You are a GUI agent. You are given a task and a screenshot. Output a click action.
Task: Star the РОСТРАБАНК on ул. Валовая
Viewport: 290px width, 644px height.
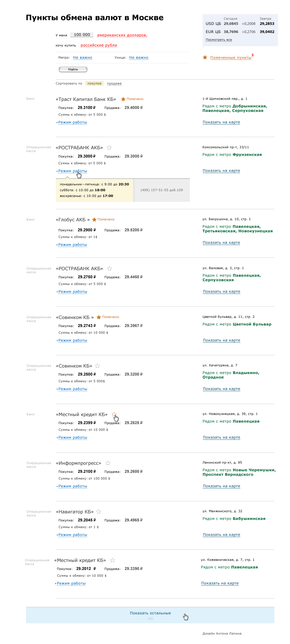click(x=109, y=269)
